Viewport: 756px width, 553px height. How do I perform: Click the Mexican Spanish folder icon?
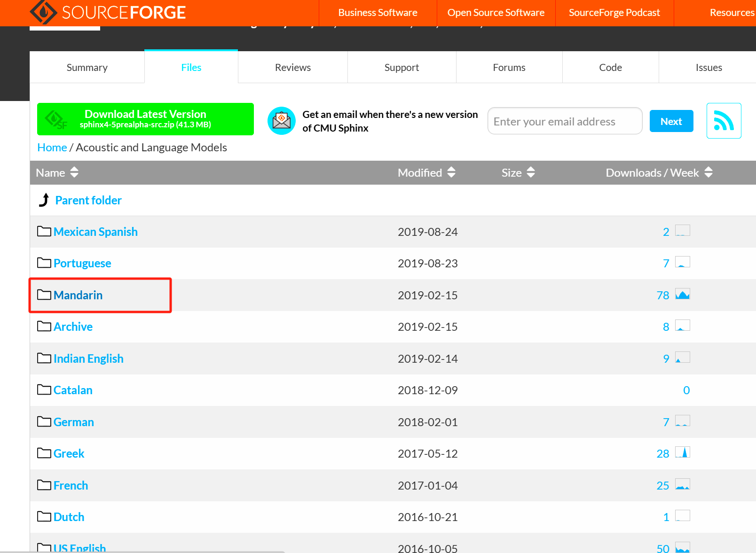click(x=44, y=231)
